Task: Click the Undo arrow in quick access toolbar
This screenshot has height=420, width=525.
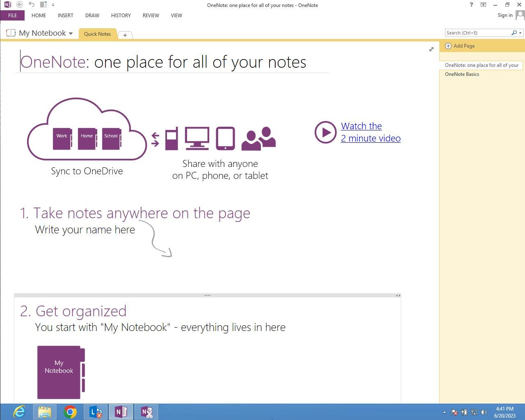Action: [x=31, y=5]
